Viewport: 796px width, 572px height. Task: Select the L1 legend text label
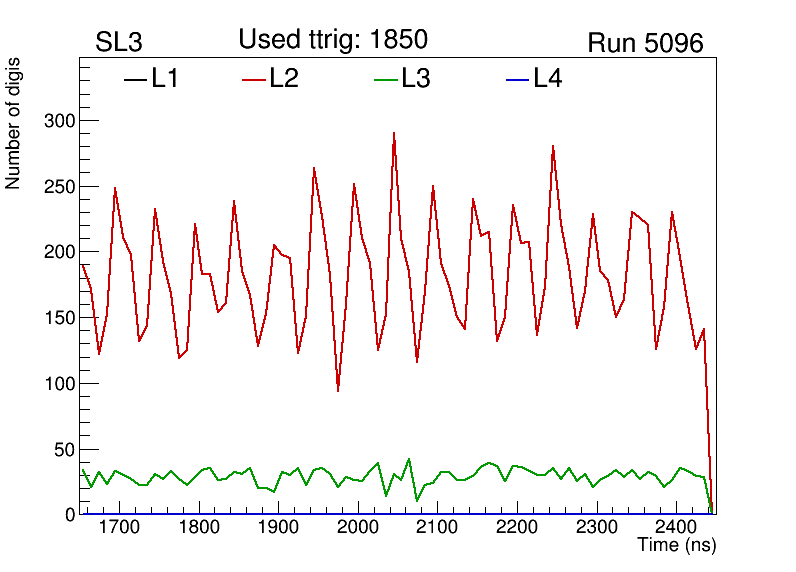click(x=165, y=79)
